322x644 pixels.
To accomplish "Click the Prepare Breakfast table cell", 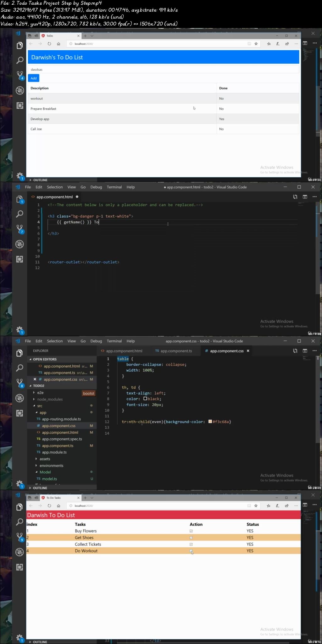I will click(x=122, y=109).
